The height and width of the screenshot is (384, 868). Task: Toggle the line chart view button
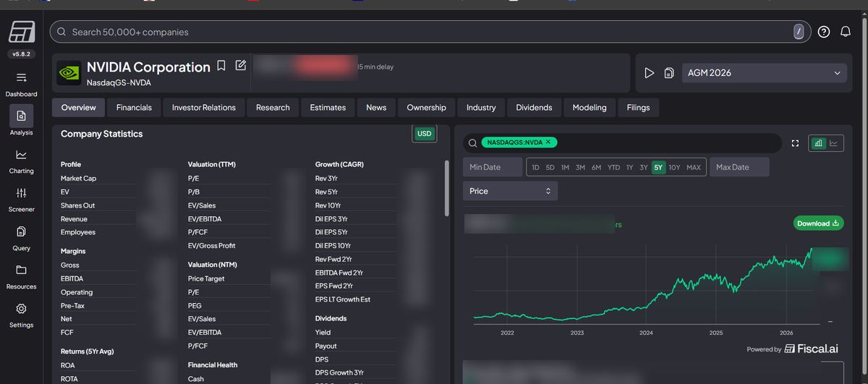click(834, 143)
